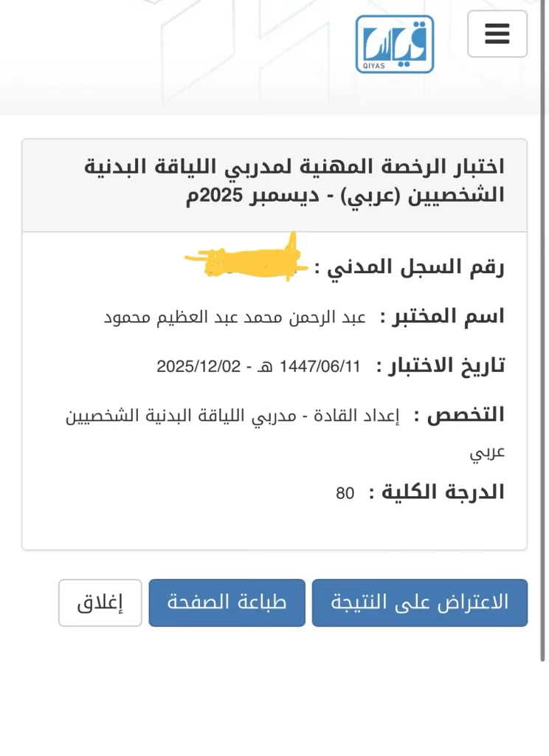Click the Gregorian date 2025/12/02
This screenshot has height=756, width=549.
pyautogui.click(x=198, y=366)
